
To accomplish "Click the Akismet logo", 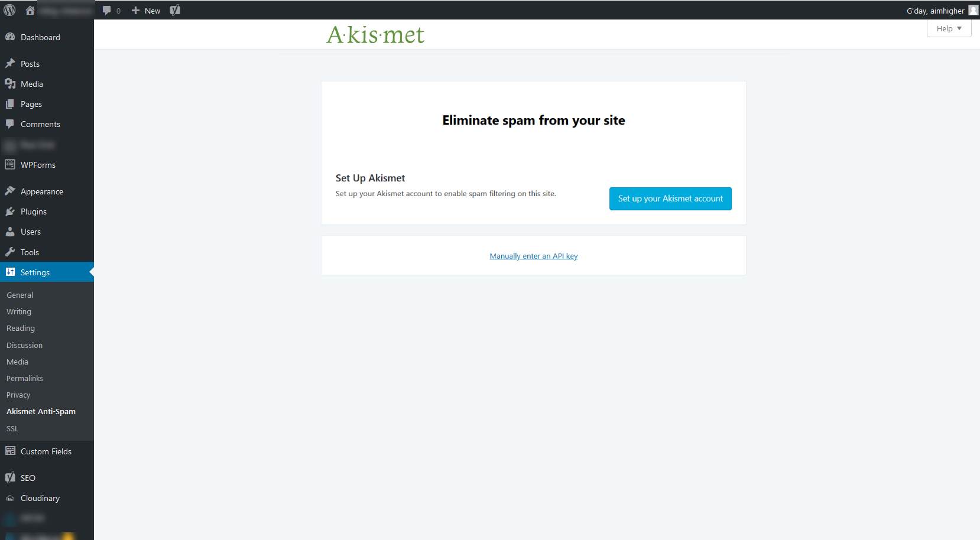I will 375,35.
